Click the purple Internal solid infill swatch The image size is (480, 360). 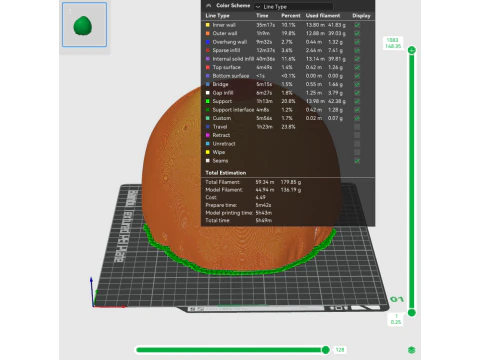[x=208, y=59]
